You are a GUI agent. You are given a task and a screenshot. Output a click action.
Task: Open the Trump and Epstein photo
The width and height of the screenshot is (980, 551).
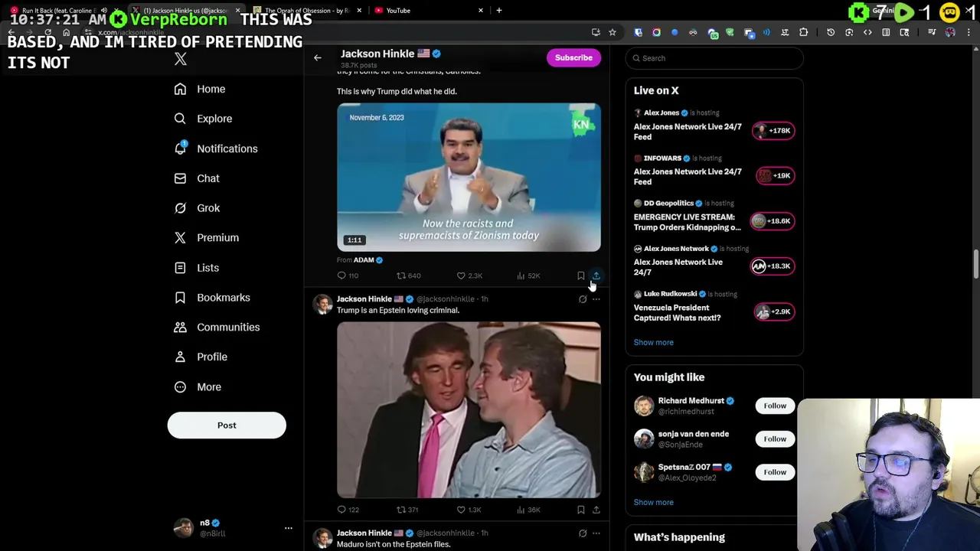coord(469,410)
